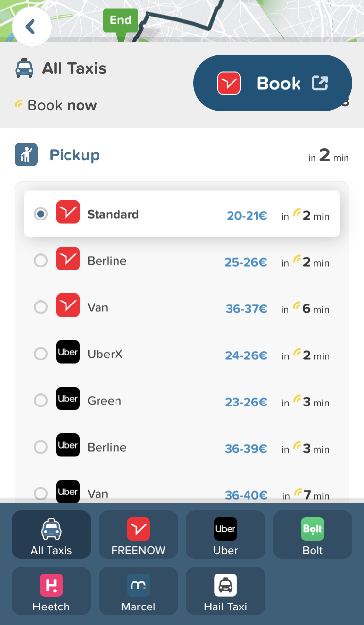This screenshot has height=625, width=364.
Task: Show only Uber rides
Action: click(x=225, y=535)
